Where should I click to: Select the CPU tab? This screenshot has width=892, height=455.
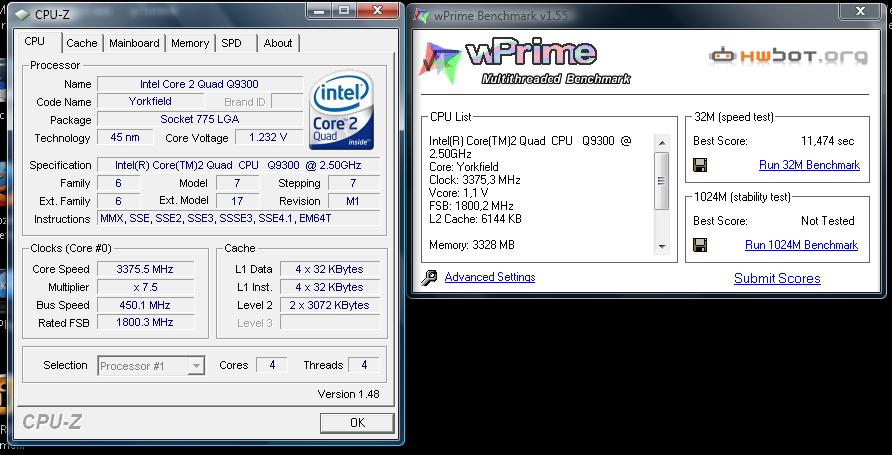coord(34,42)
